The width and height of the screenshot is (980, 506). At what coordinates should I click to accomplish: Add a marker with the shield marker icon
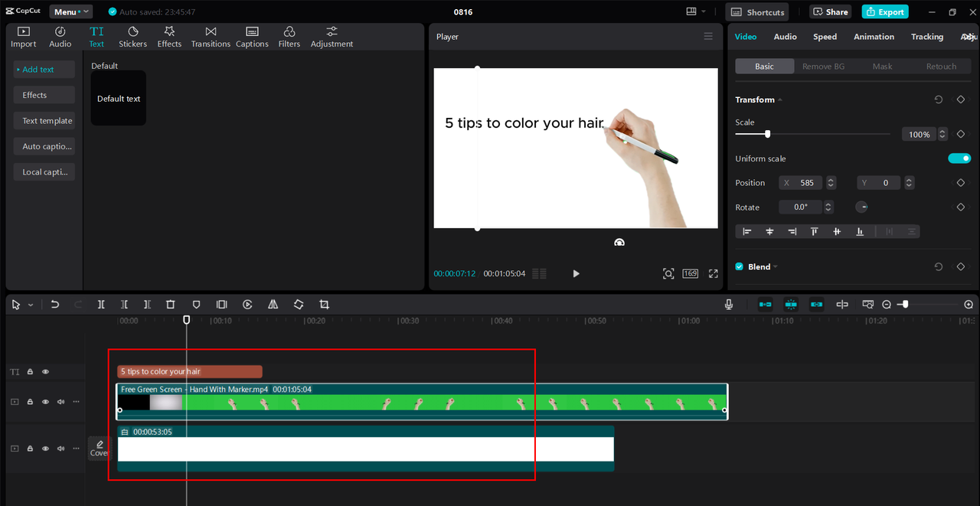tap(196, 305)
